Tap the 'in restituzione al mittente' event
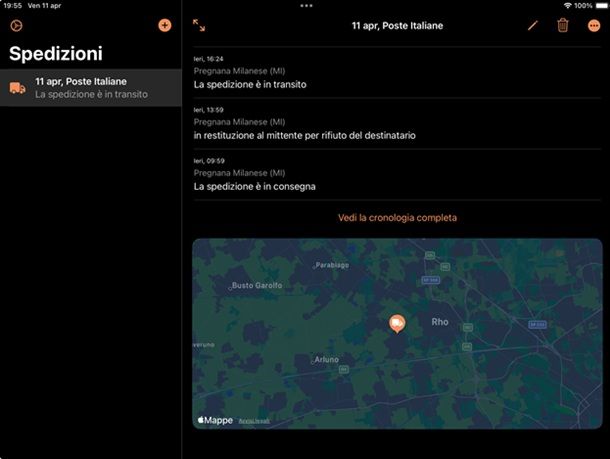610x459 pixels. 397,123
